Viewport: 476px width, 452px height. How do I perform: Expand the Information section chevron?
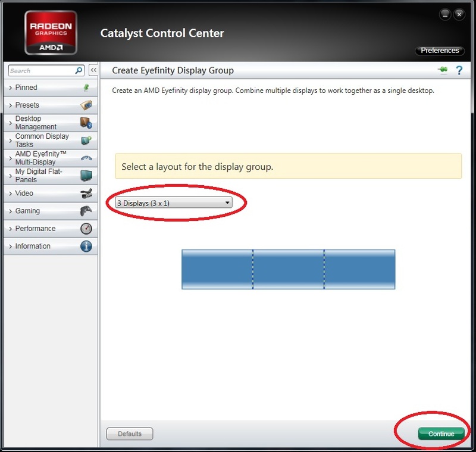point(11,247)
